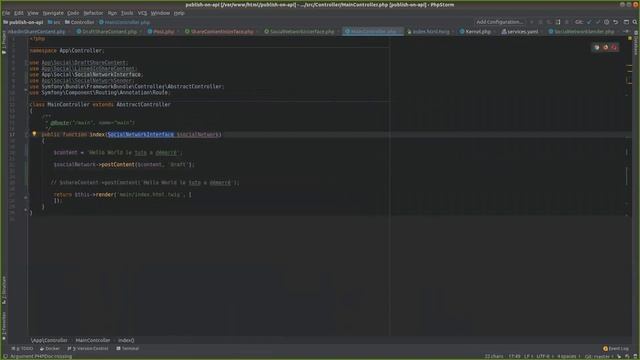Image resolution: width=640 pixels, height=360 pixels.
Task: Open the Navigate menu
Action: 53,13
